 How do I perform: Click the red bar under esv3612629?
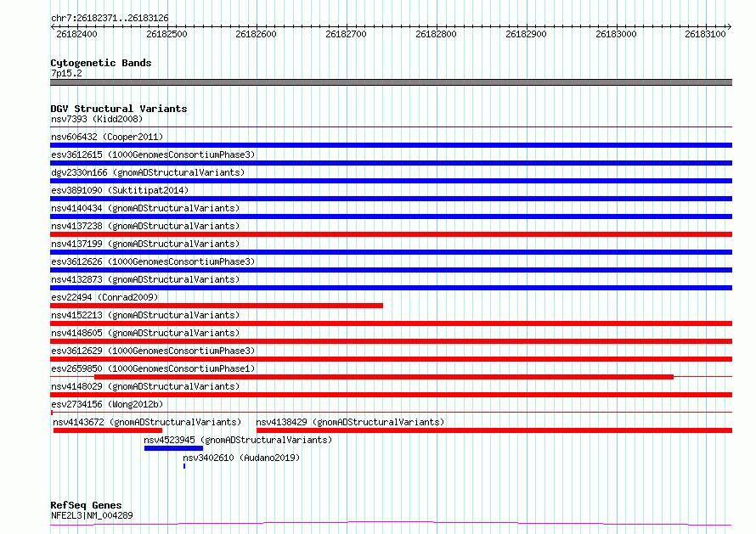coord(391,359)
